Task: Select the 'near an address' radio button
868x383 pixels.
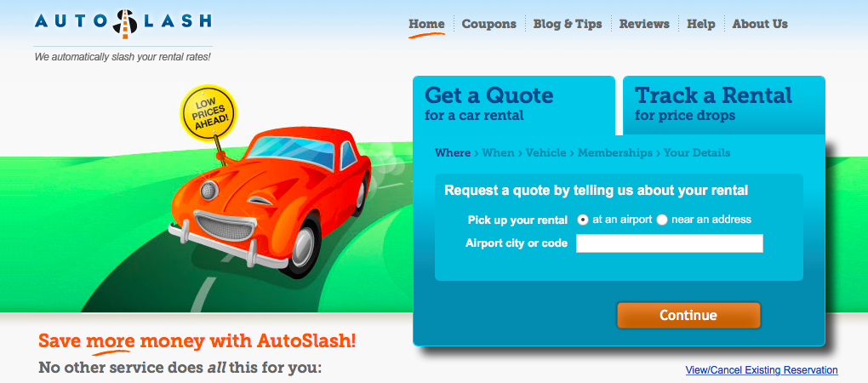Action: click(x=662, y=220)
